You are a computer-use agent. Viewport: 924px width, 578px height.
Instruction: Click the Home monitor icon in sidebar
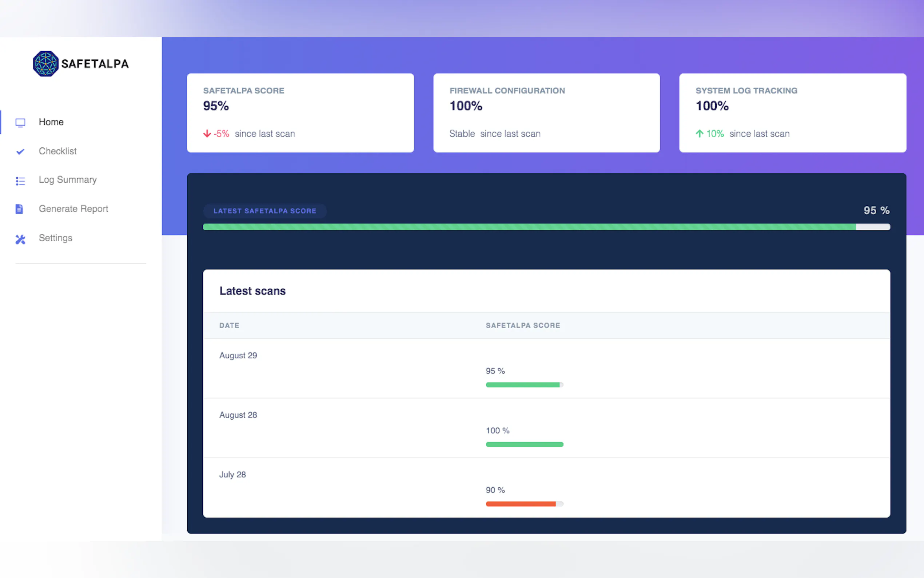(x=20, y=122)
